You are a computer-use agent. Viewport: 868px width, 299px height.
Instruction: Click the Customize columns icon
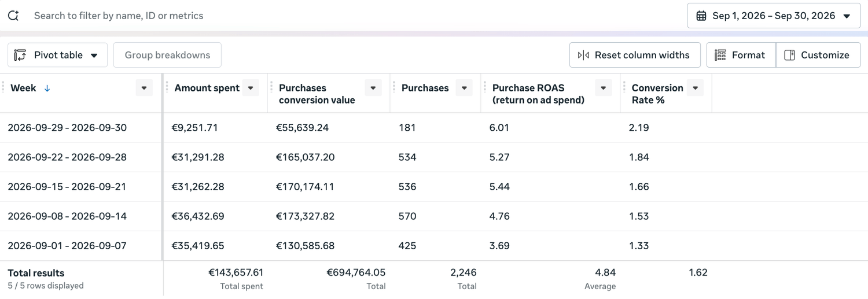coord(790,55)
